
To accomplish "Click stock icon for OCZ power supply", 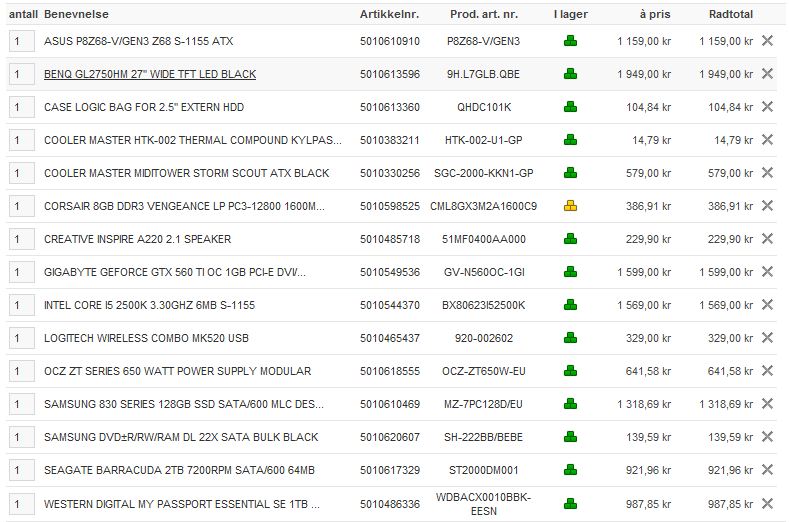I will click(x=570, y=370).
